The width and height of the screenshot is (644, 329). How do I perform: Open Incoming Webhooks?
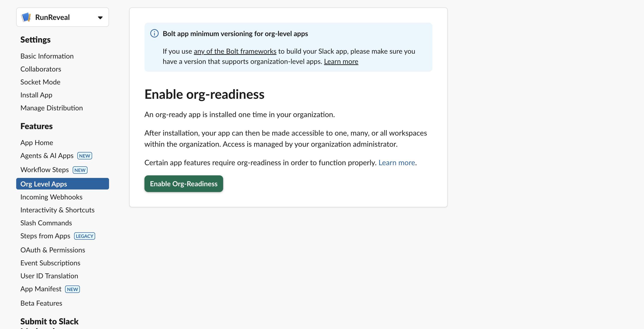pyautogui.click(x=51, y=197)
